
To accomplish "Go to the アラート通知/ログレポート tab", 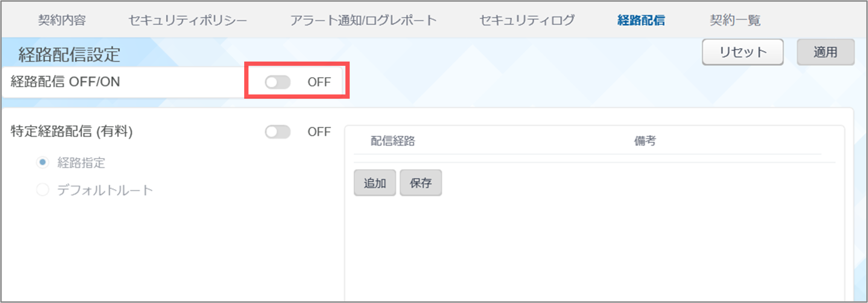I will 363,20.
